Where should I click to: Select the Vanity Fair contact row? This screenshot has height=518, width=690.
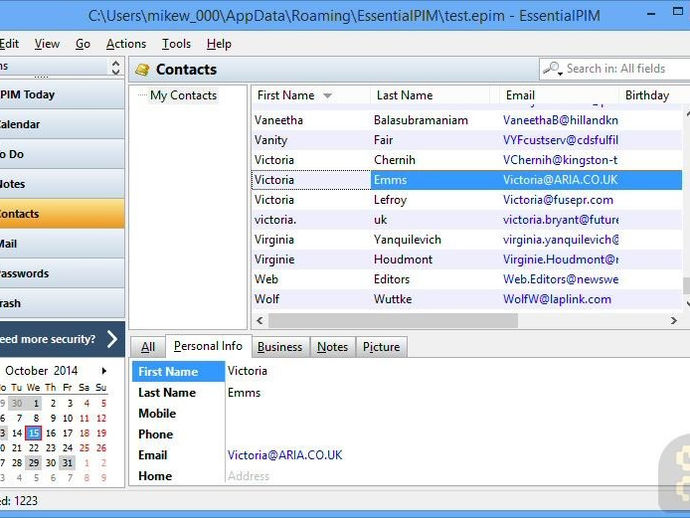click(x=467, y=140)
